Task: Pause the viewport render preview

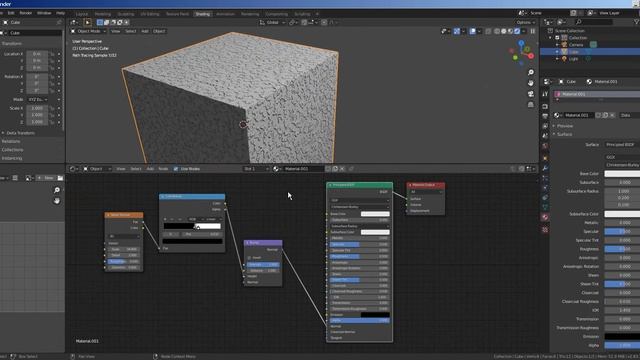Action: click(533, 31)
